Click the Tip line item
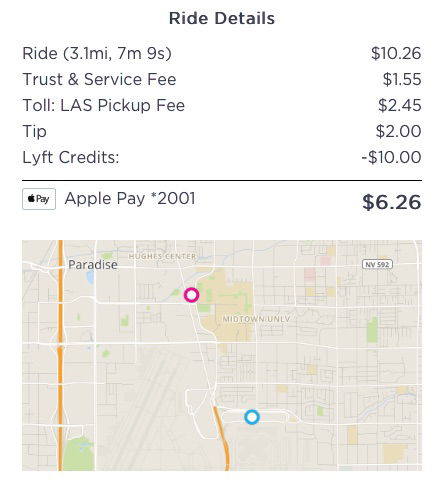 (x=222, y=131)
